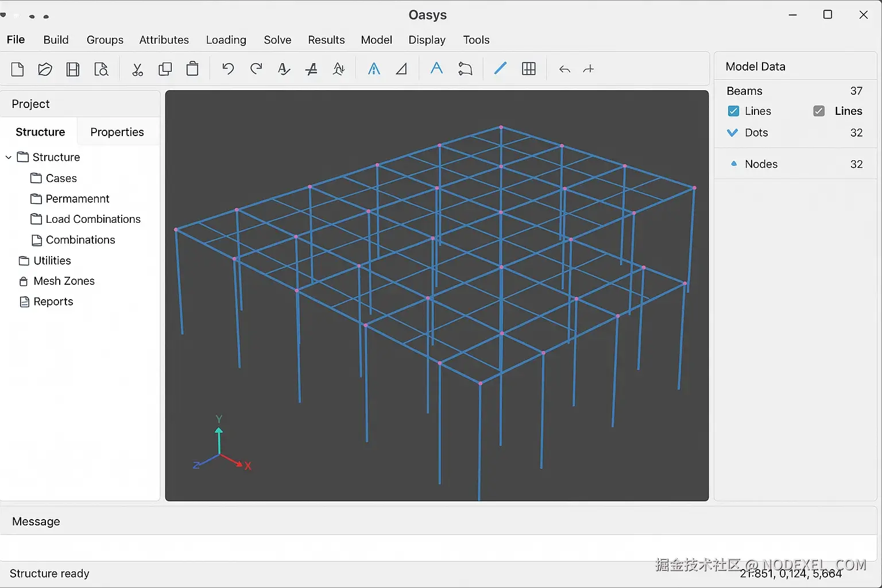The width and height of the screenshot is (882, 588).
Task: Open the Groups menu
Action: pos(105,40)
